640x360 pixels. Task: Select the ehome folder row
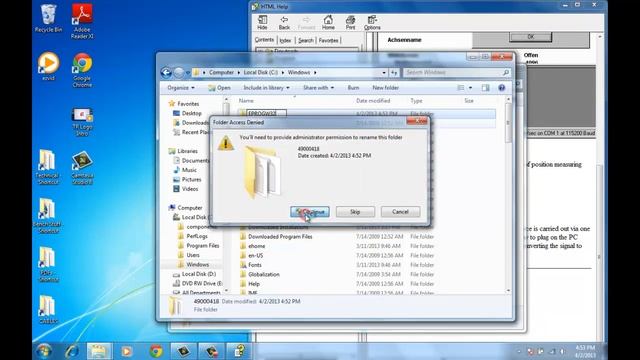256,246
